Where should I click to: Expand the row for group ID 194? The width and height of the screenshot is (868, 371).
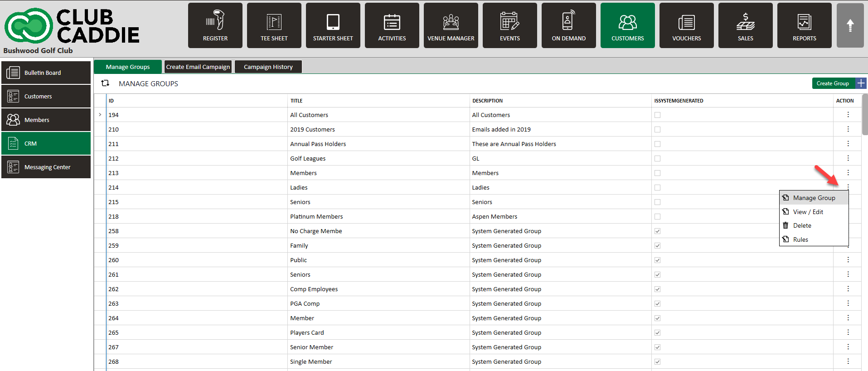pyautogui.click(x=100, y=115)
